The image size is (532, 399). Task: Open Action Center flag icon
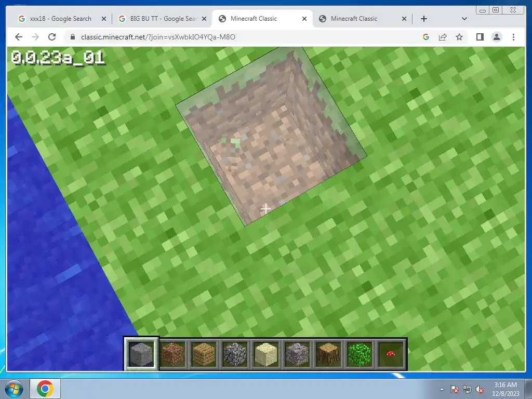[455, 390]
